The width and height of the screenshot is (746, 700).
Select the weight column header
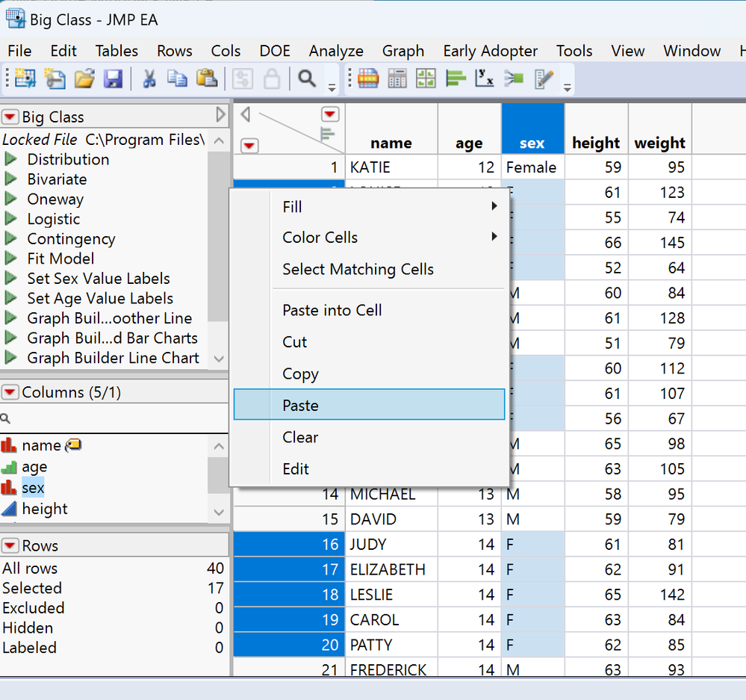pos(660,129)
